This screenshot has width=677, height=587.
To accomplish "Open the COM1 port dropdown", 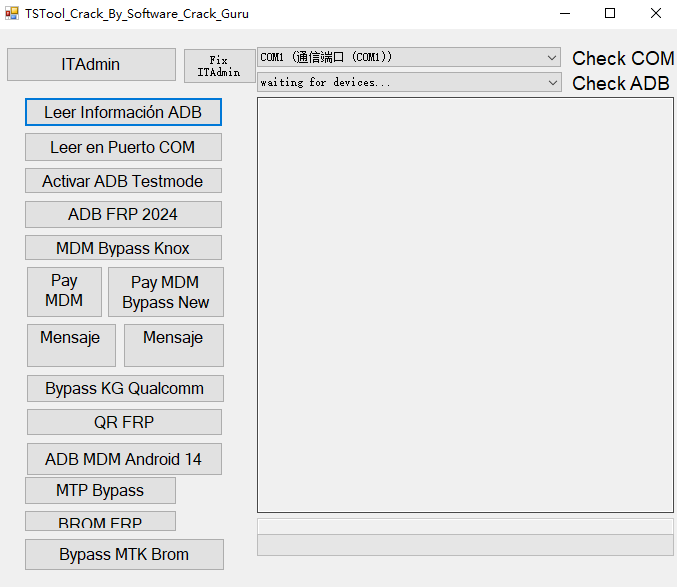I will coord(408,57).
